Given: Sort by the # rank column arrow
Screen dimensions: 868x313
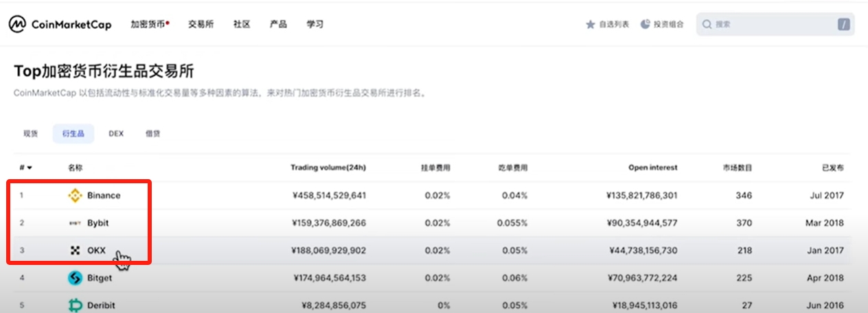Looking at the screenshot, I should (30, 167).
